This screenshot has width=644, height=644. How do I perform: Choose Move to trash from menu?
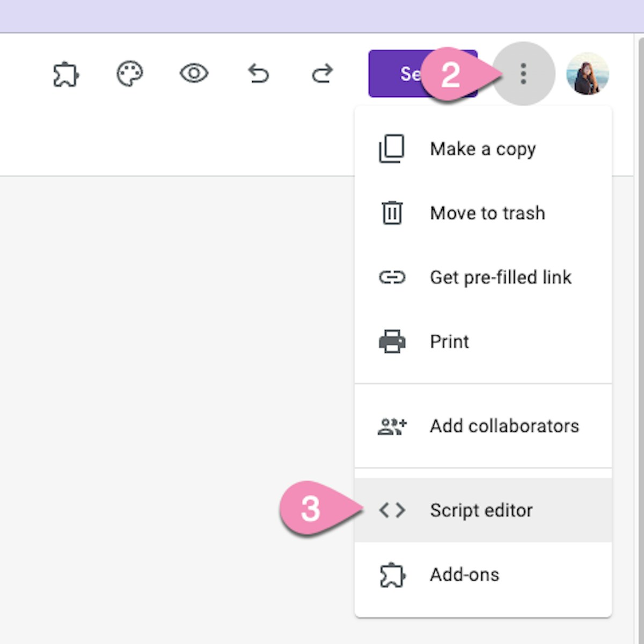[x=487, y=213]
